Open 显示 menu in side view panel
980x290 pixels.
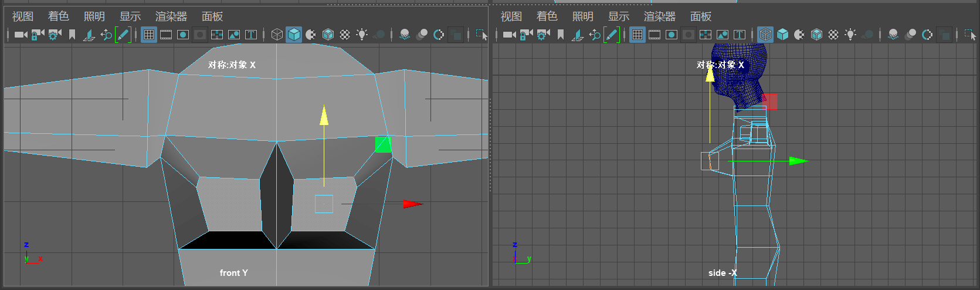tap(619, 16)
